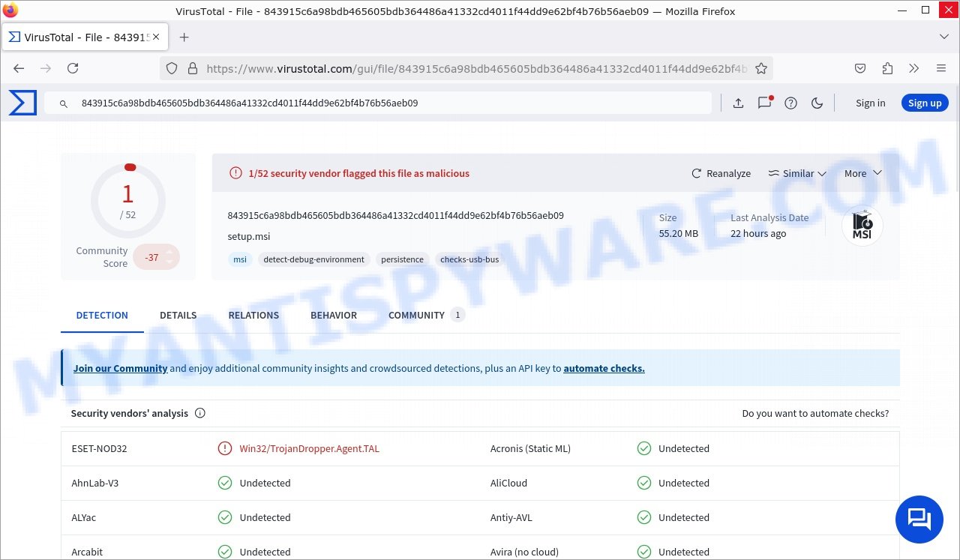Screen dimensions: 960x560
Task: Click the detection score 1/52 gauge
Action: 128,199
